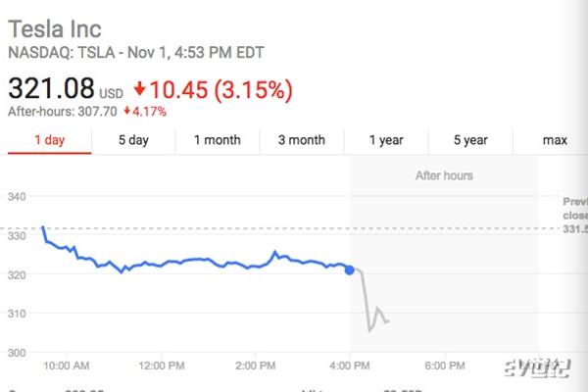Click the gray after-hours price line

(370, 300)
